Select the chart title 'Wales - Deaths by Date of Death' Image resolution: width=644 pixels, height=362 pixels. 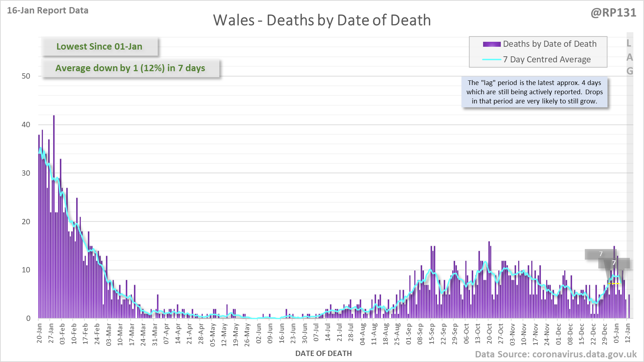[x=321, y=20]
